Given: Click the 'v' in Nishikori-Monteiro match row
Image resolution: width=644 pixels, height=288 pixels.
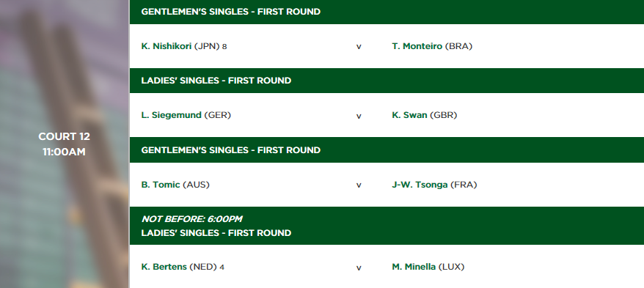Looking at the screenshot, I should coord(359,47).
